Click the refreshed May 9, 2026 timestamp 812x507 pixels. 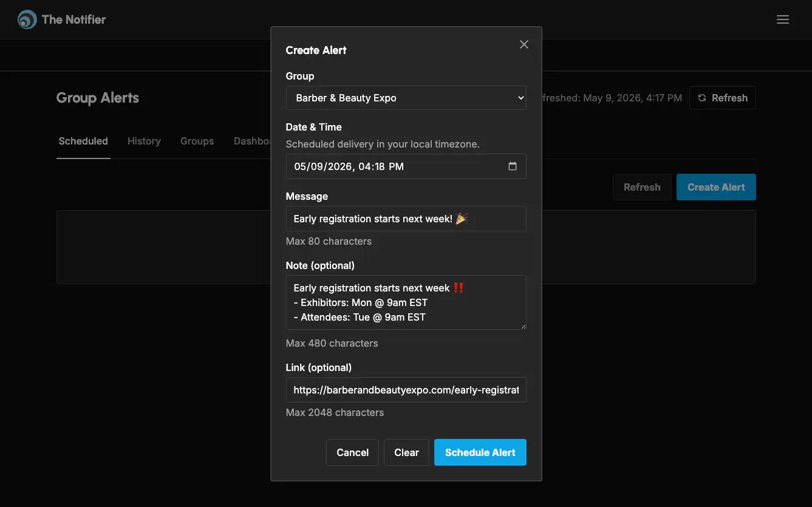[612, 98]
